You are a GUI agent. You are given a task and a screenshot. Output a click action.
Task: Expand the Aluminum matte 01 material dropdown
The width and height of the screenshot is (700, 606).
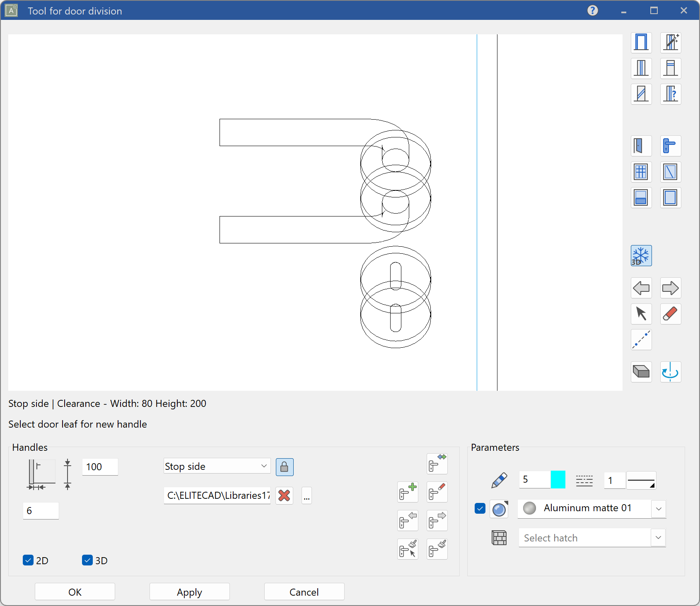tap(659, 509)
